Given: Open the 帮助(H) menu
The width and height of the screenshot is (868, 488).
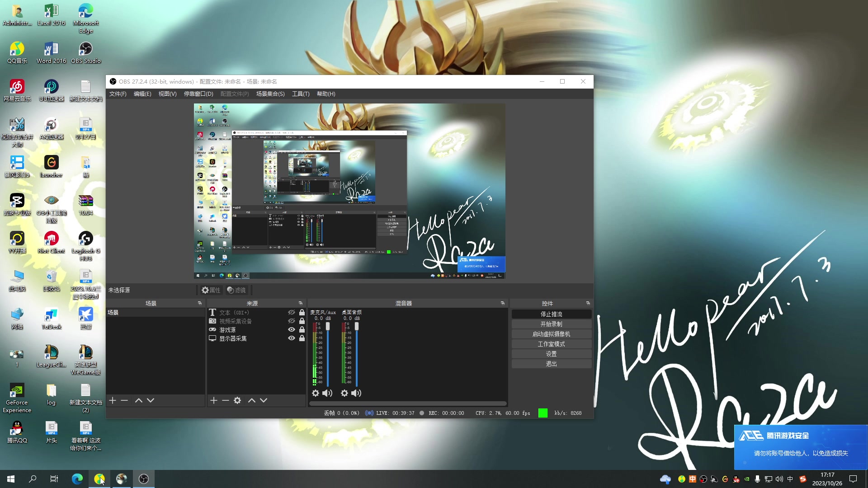Looking at the screenshot, I should pyautogui.click(x=326, y=94).
